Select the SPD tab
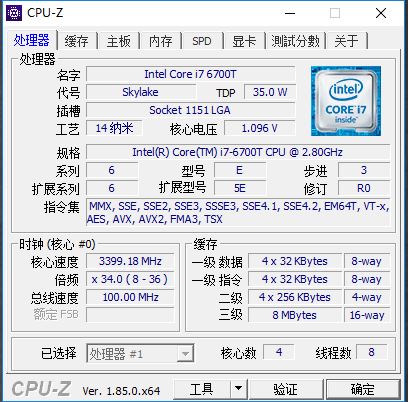This screenshot has width=408, height=402. [202, 41]
